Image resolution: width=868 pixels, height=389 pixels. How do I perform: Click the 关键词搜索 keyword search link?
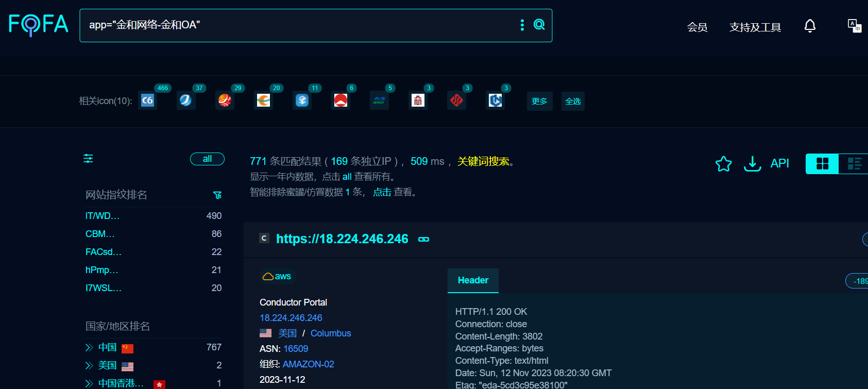483,161
